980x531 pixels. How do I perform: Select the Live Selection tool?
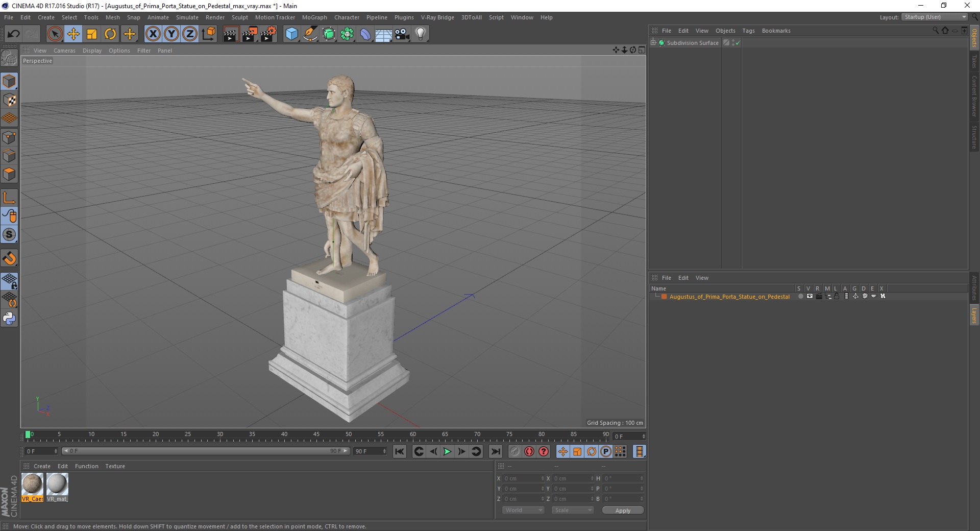tap(55, 34)
